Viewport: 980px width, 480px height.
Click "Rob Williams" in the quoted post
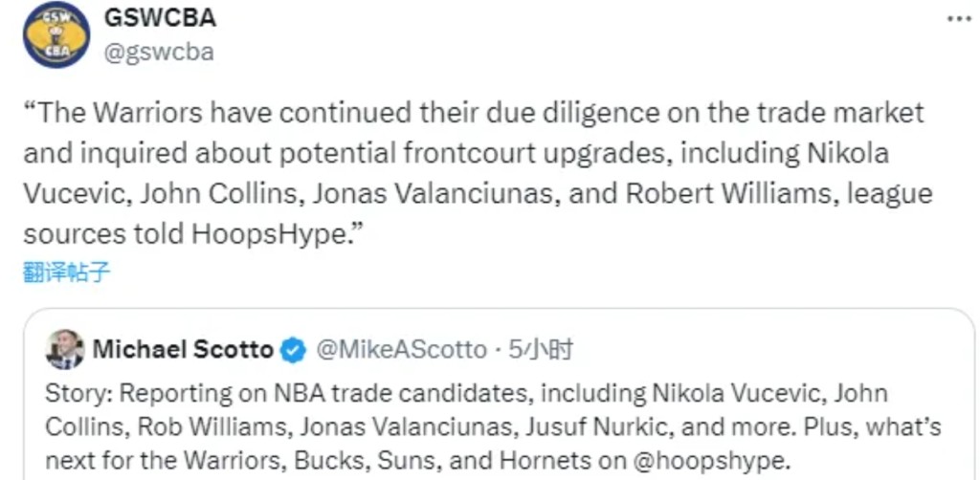pyautogui.click(x=170, y=427)
